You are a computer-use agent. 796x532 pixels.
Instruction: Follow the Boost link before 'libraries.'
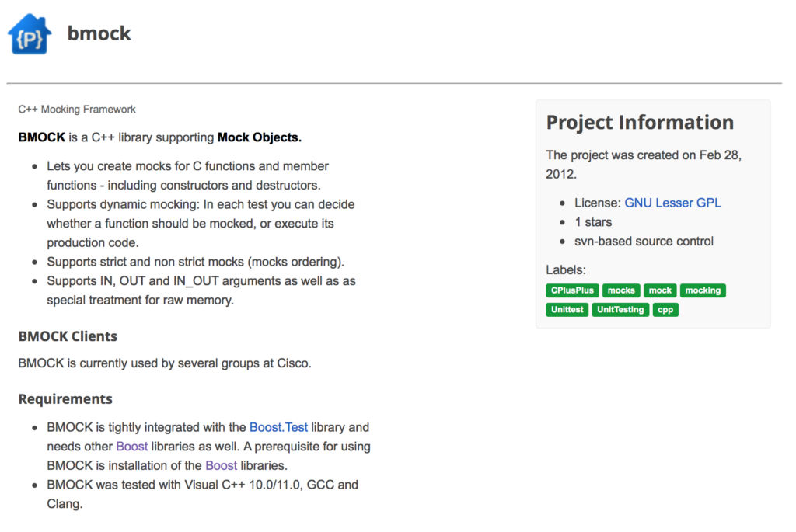[x=222, y=465]
